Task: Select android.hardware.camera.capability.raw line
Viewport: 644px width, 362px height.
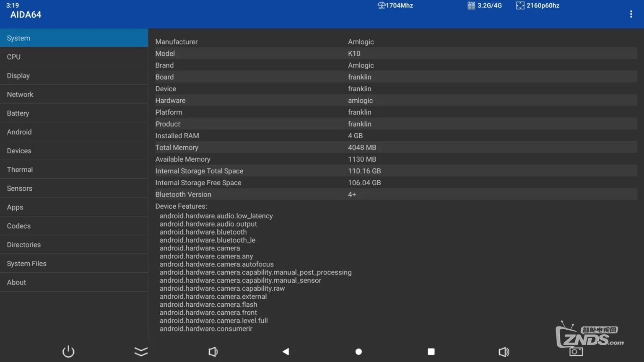Action: 222,288
